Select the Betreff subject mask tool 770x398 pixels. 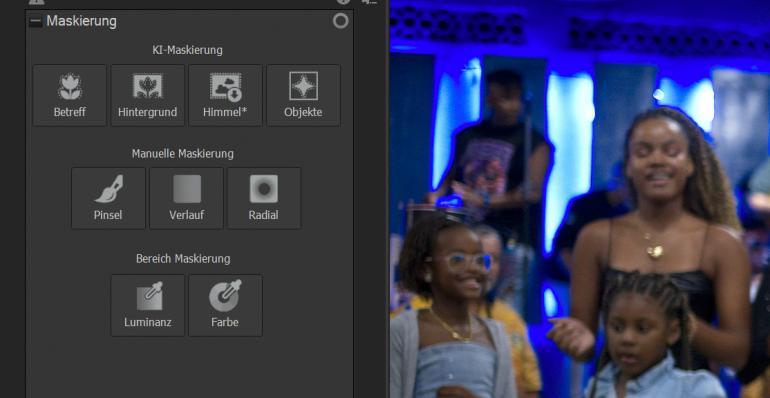pos(70,95)
